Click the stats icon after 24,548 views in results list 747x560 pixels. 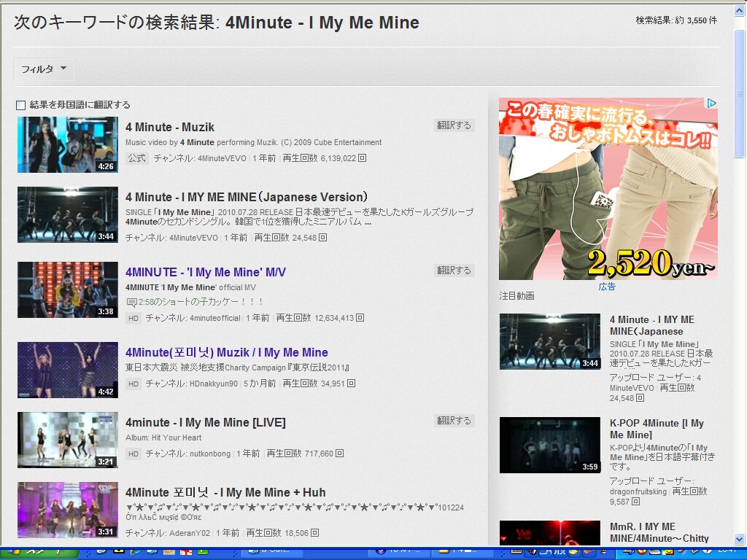[323, 237]
